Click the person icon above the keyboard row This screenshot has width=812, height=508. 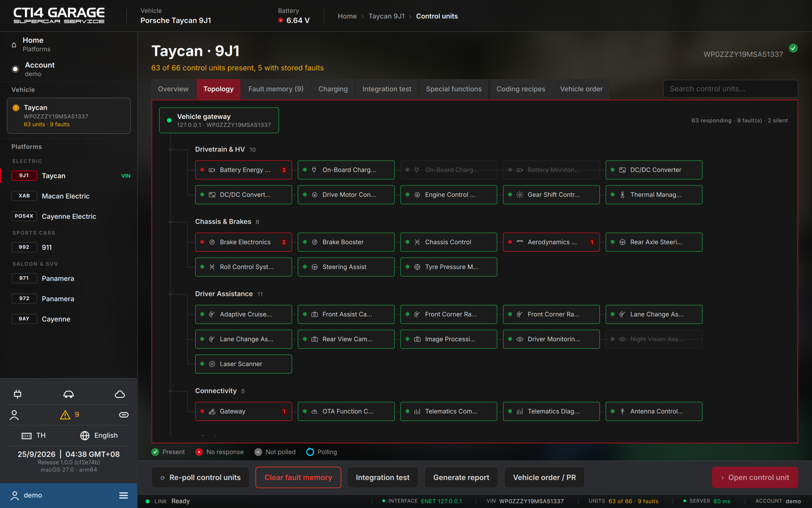coord(14,415)
